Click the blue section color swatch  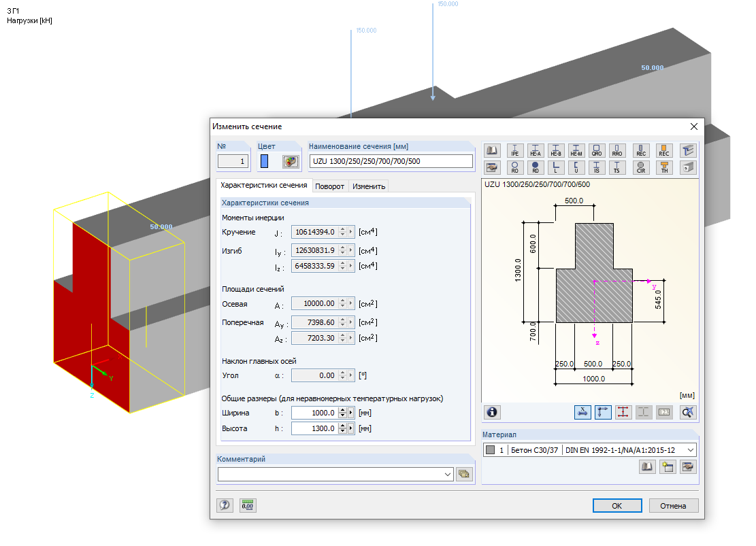[x=264, y=161]
